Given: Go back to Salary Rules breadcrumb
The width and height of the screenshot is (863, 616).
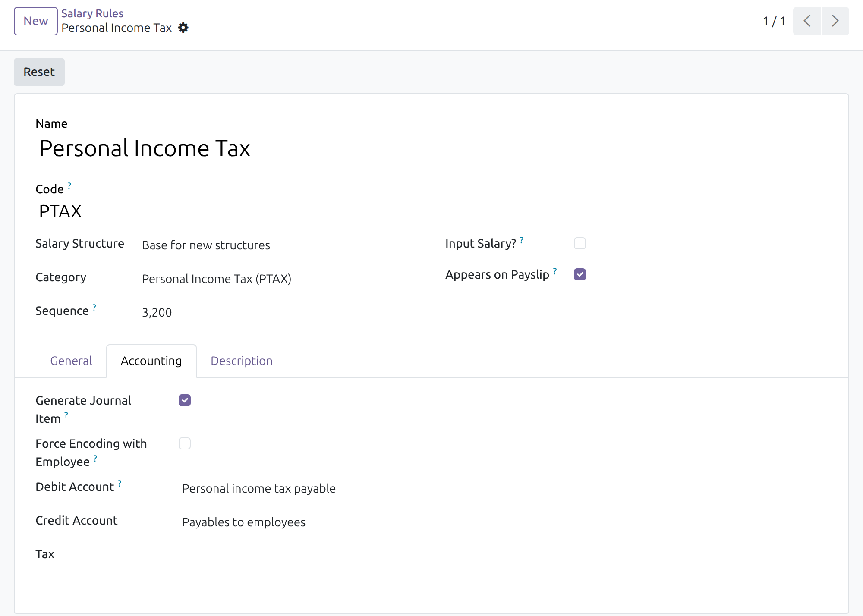Looking at the screenshot, I should (x=92, y=13).
